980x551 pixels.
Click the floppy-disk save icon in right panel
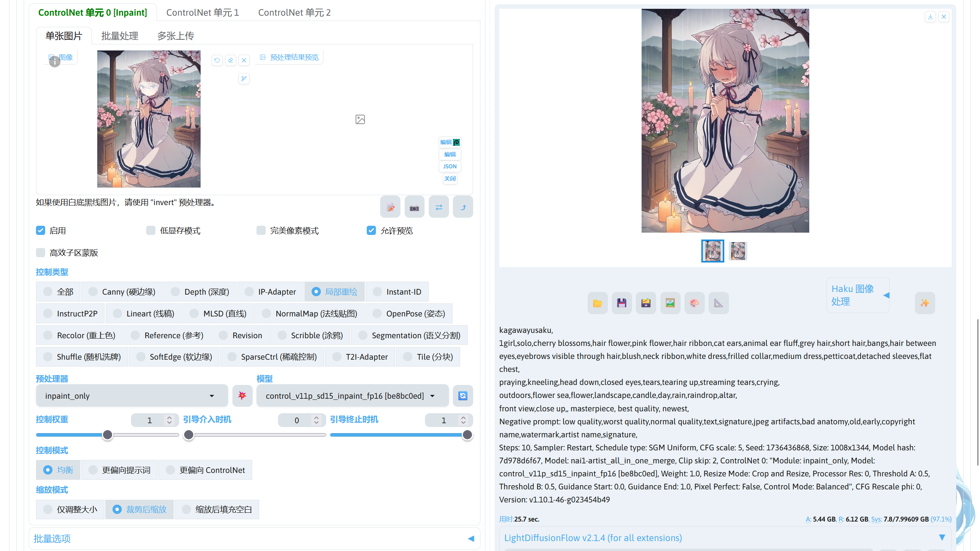[x=621, y=303]
